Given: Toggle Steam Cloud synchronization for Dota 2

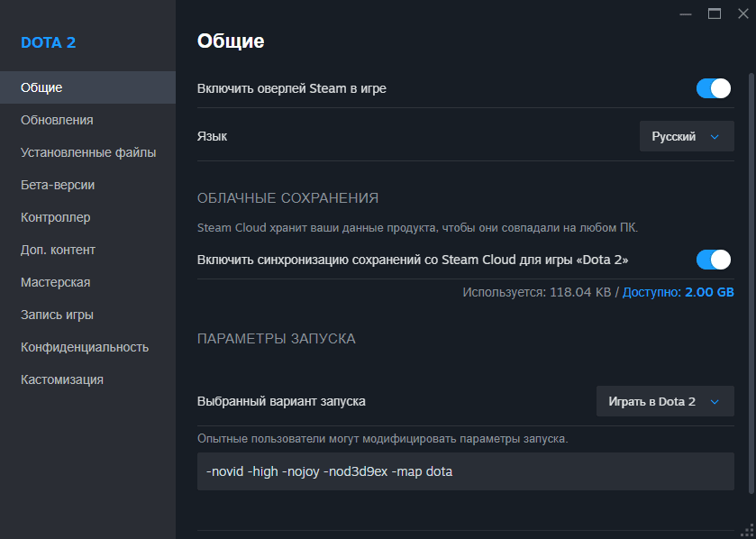Looking at the screenshot, I should tap(713, 259).
